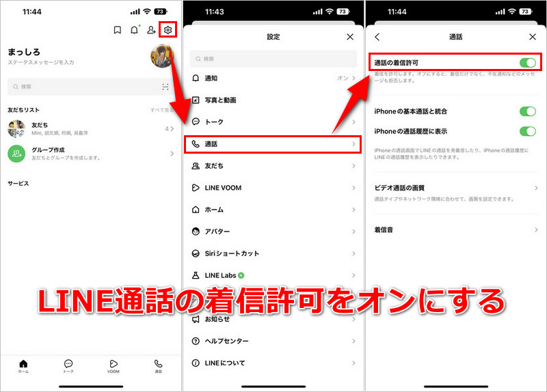
Task: Open the 友だち row thumbnail collage
Action: click(16, 128)
